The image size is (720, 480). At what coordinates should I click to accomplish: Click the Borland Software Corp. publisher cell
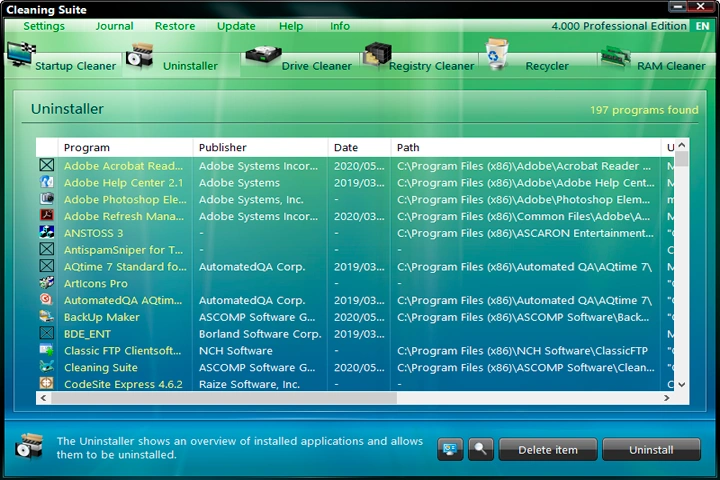pyautogui.click(x=260, y=334)
